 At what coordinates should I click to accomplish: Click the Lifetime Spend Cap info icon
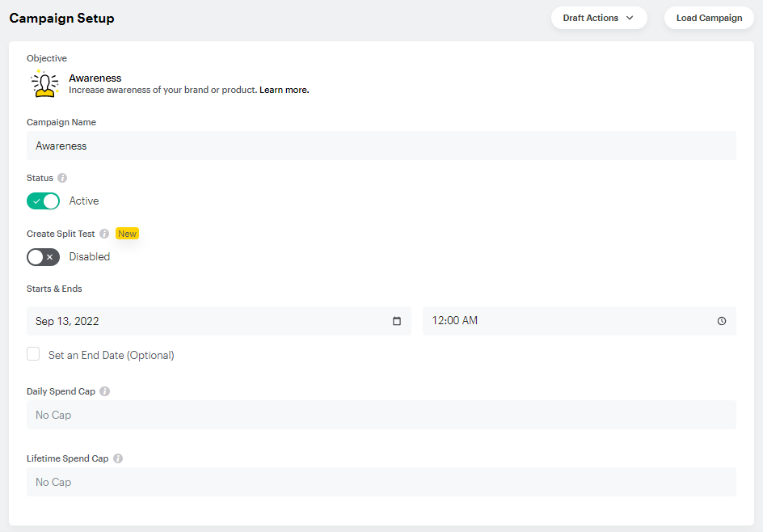click(118, 458)
